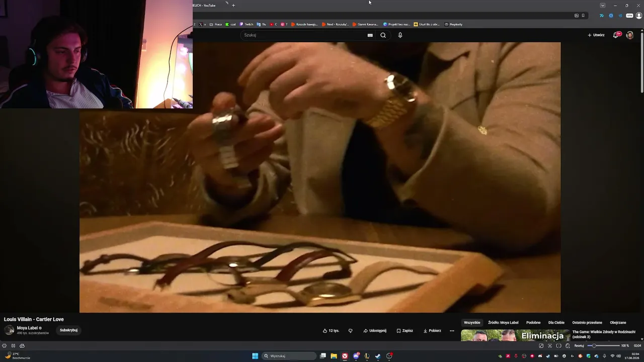Click the Moya Label channel avatar
This screenshot has width=644, height=362.
pos(9,330)
